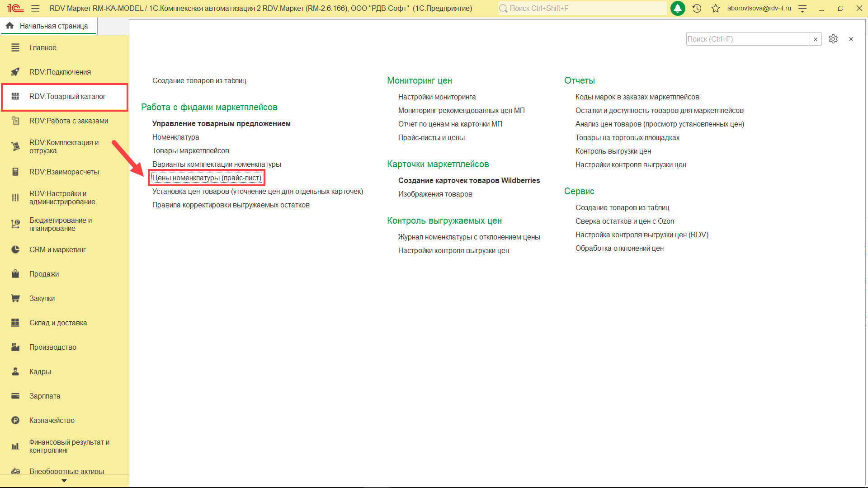Open Сверка остатков и цен с Ozon

click(x=624, y=221)
